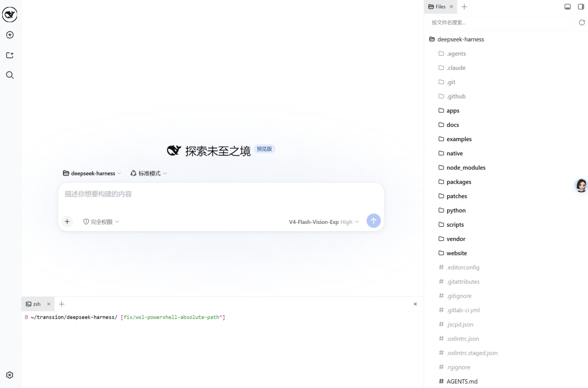Open the deepseek-harness project dropdown
Viewport: 588px width, 388px height.
(92, 173)
